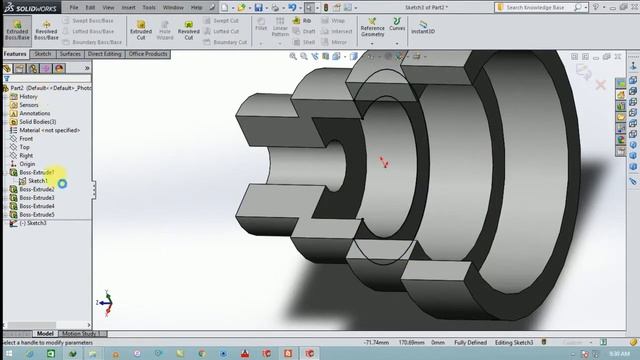Image resolution: width=640 pixels, height=360 pixels.
Task: Open the PropertyManager panel tab
Action: (20, 68)
